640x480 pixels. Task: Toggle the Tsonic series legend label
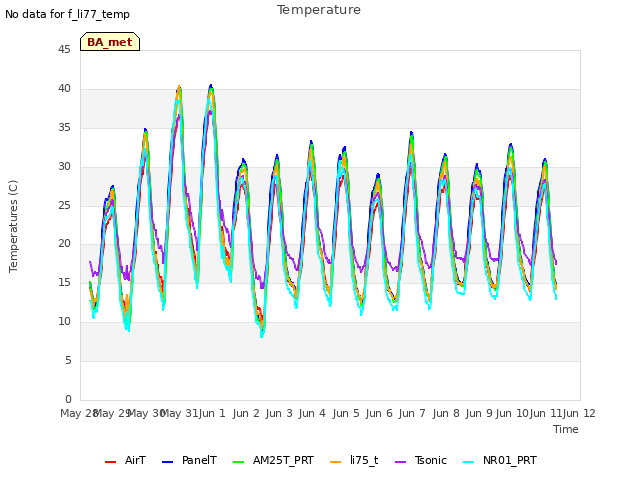click(x=431, y=460)
